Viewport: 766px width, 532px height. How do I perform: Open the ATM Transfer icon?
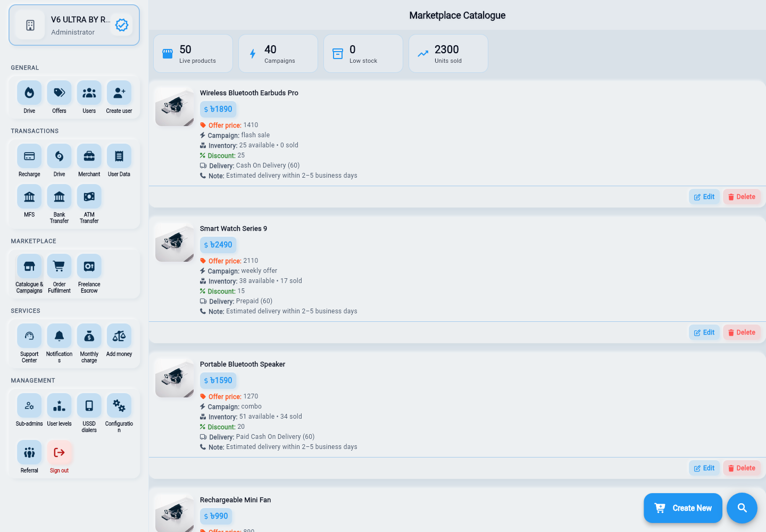pyautogui.click(x=89, y=197)
